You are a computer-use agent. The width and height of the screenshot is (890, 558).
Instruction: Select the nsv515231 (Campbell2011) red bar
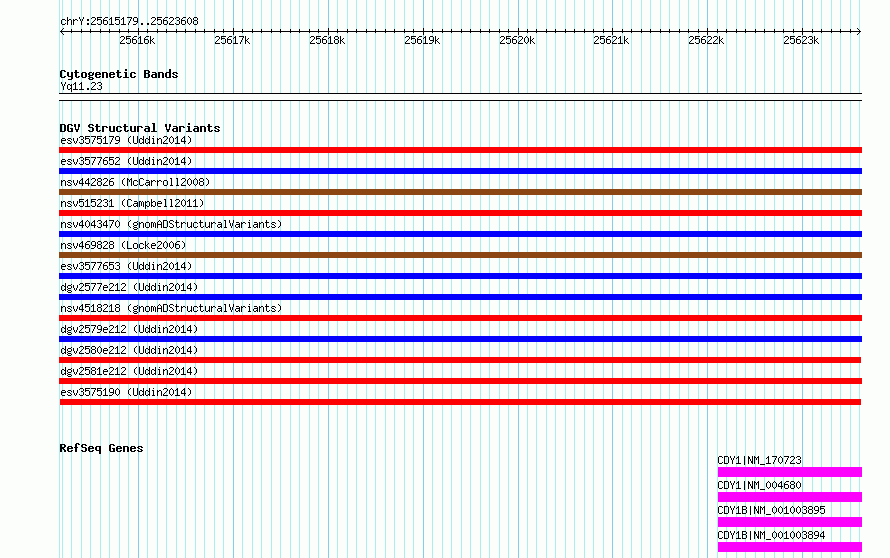(x=460, y=213)
